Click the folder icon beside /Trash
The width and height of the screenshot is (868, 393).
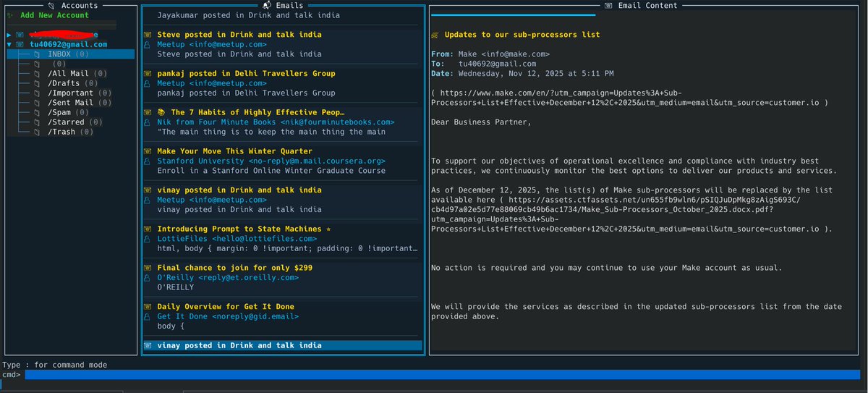click(x=36, y=132)
